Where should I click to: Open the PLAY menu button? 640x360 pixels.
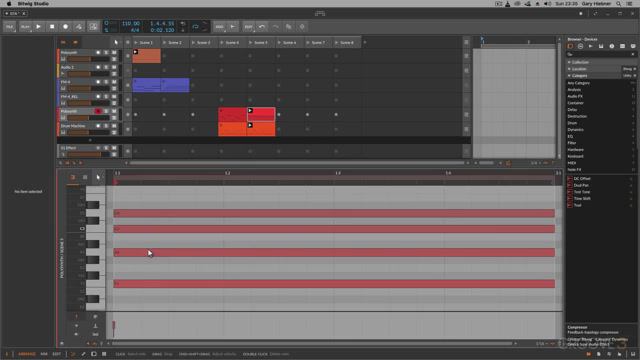(25, 27)
